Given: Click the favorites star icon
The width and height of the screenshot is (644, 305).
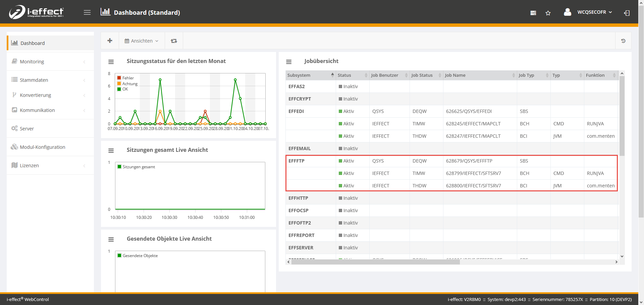Looking at the screenshot, I should (548, 13).
